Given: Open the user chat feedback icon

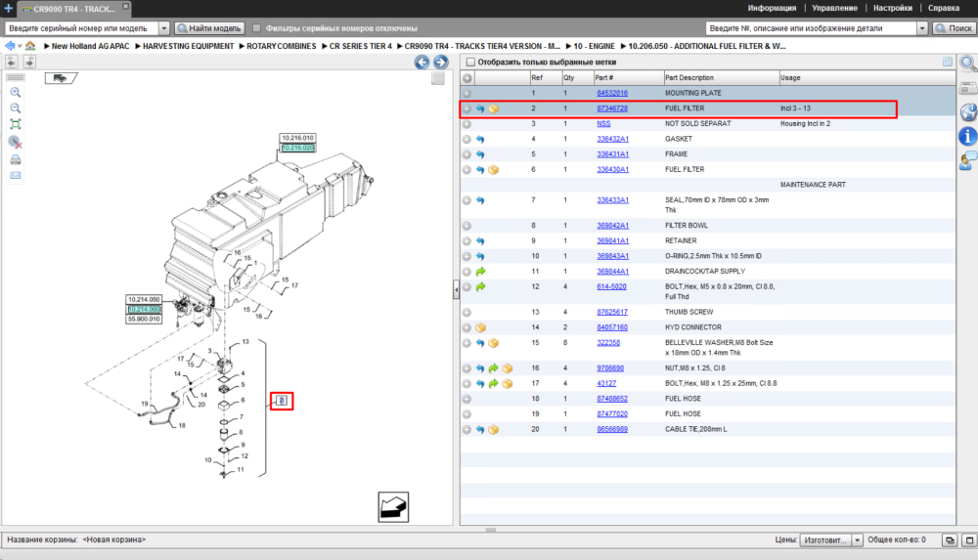Looking at the screenshot, I should point(968,161).
